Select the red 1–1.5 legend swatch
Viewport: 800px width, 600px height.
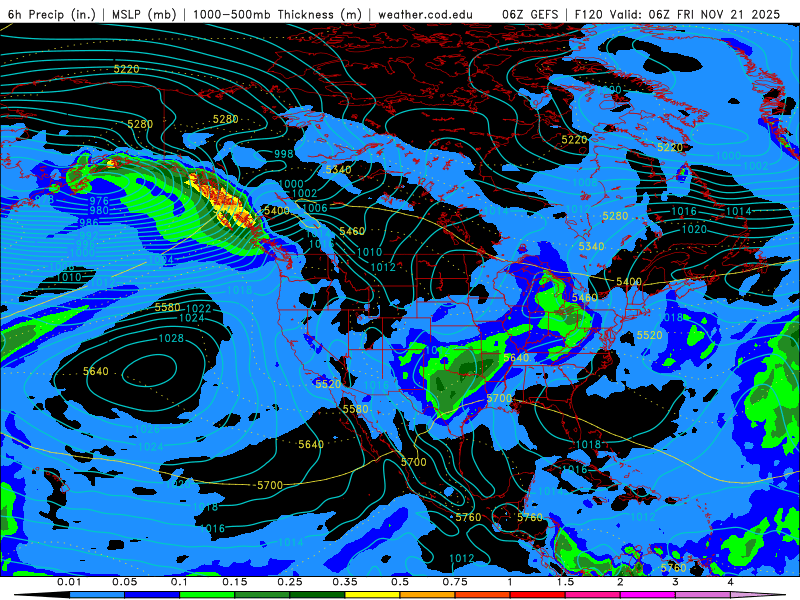(538, 595)
